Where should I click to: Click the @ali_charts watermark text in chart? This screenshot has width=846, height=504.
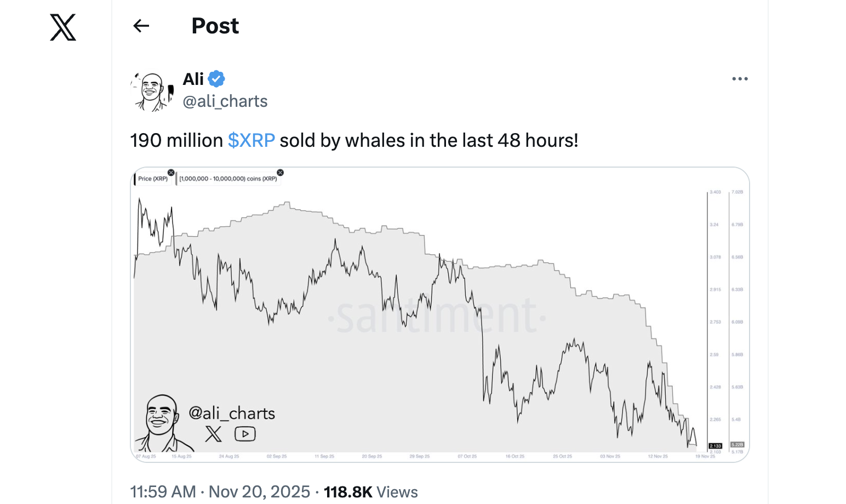232,413
